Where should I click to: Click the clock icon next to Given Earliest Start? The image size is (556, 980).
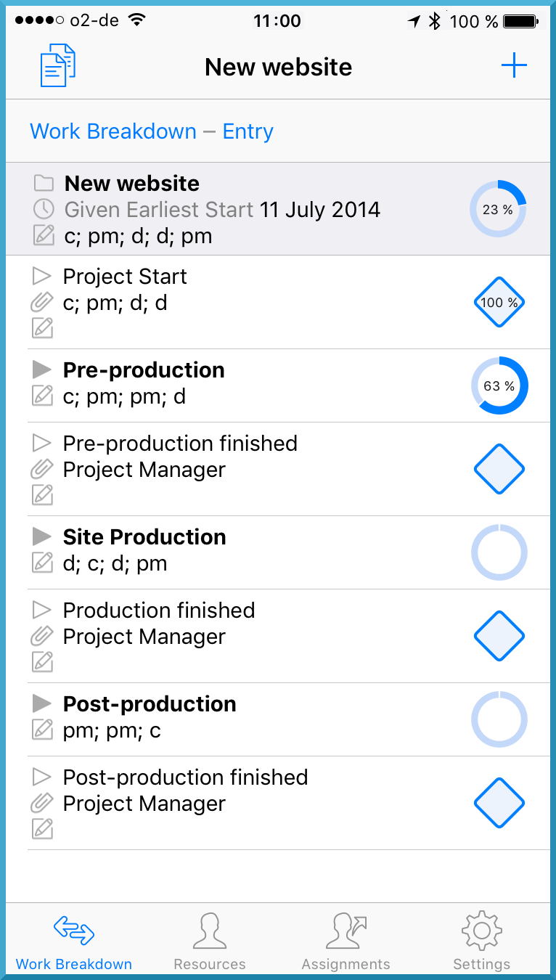[44, 209]
